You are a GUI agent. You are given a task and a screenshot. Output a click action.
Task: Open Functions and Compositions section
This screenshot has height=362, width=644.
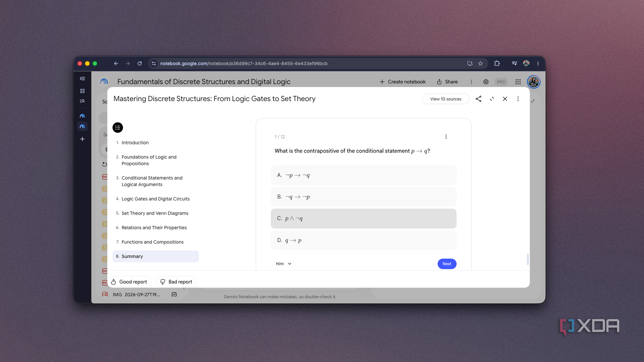coord(153,242)
